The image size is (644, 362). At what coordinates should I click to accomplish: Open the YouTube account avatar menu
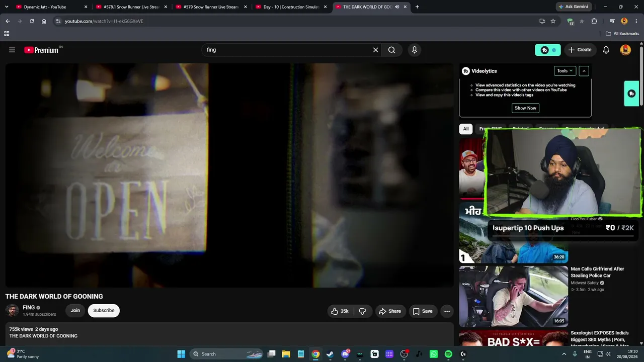[625, 50]
